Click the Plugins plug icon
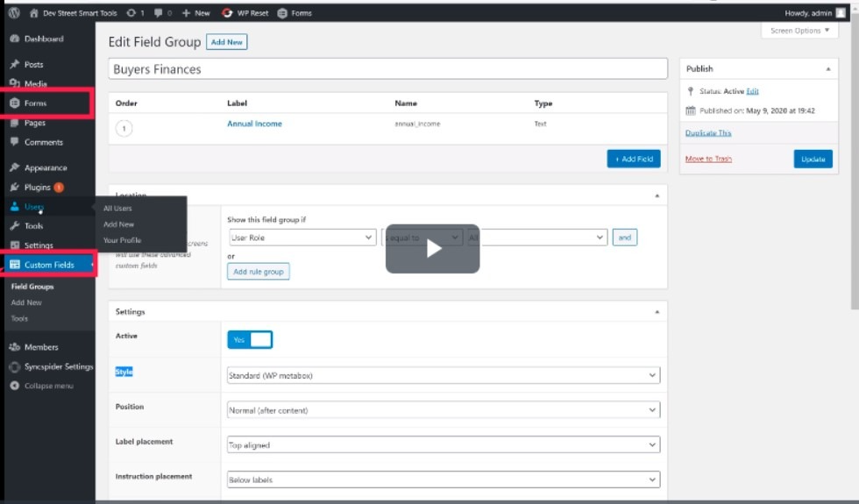This screenshot has height=504, width=859. 15,188
